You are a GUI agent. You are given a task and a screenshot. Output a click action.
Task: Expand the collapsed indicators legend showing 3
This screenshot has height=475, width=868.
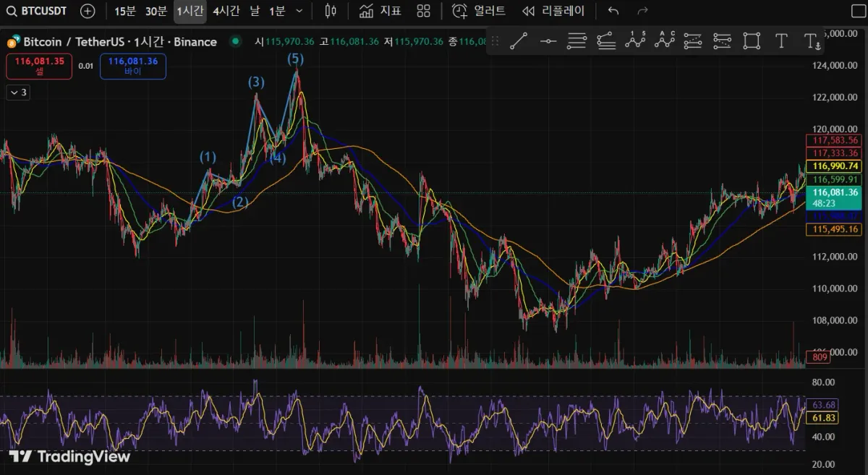pos(17,93)
